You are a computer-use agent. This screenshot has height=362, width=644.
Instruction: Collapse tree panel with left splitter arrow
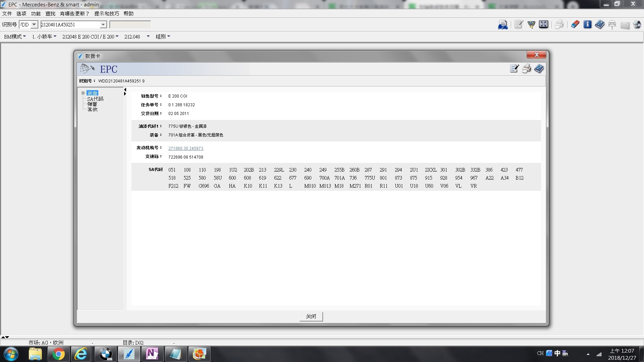click(125, 89)
